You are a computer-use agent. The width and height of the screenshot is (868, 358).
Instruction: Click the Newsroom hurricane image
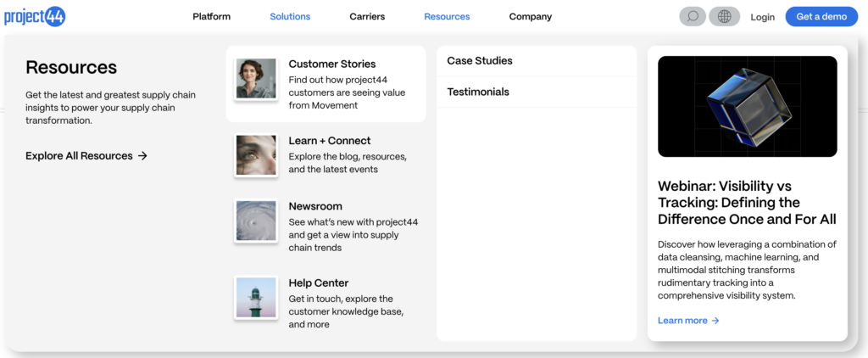256,221
